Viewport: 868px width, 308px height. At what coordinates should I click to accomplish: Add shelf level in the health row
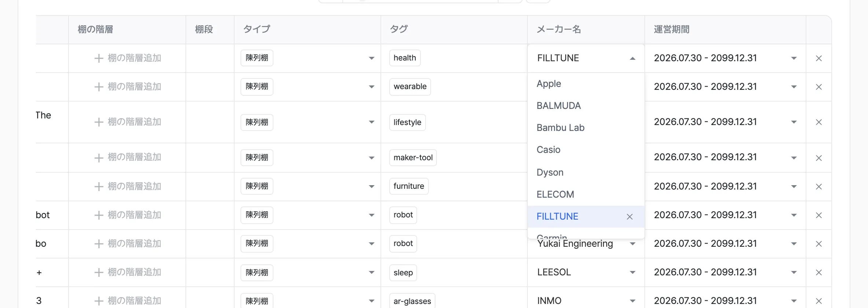[x=128, y=58]
